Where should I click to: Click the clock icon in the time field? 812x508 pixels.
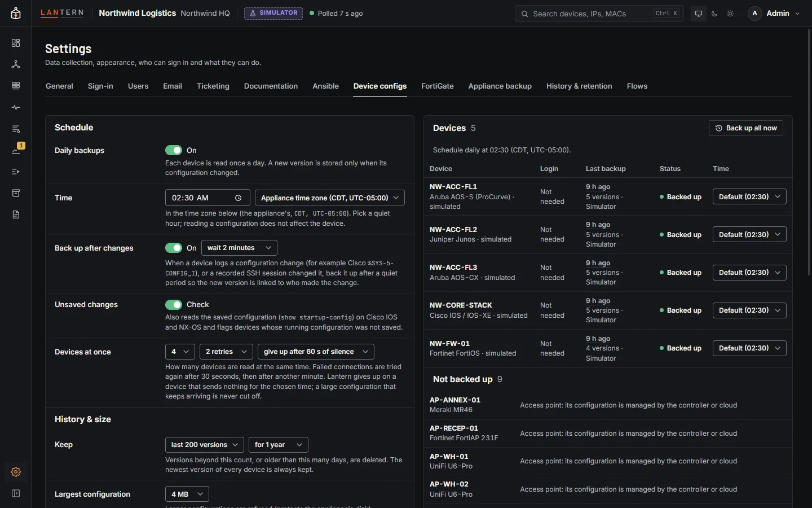[x=239, y=198]
